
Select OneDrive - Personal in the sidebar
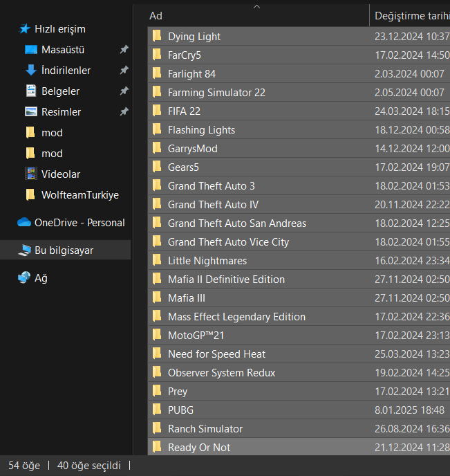pos(79,223)
